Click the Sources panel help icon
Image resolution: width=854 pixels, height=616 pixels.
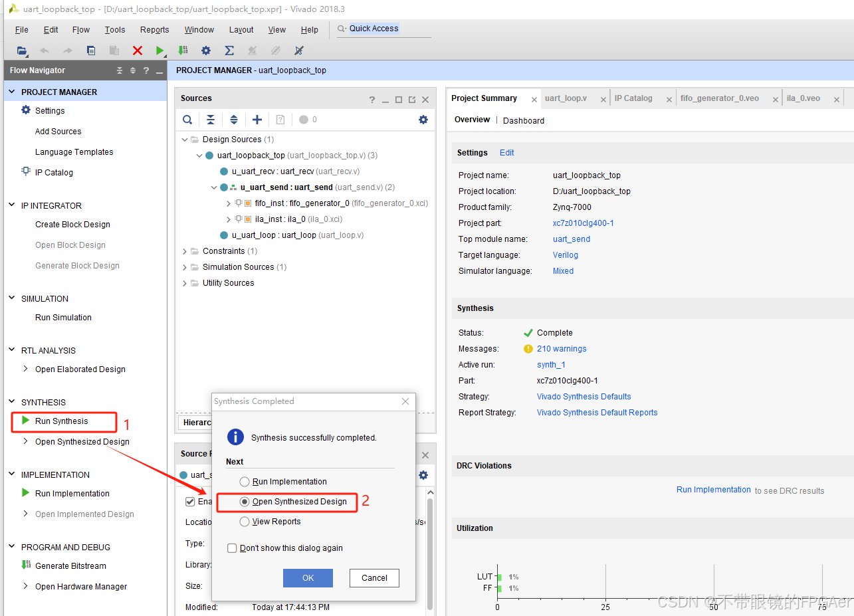click(x=372, y=100)
